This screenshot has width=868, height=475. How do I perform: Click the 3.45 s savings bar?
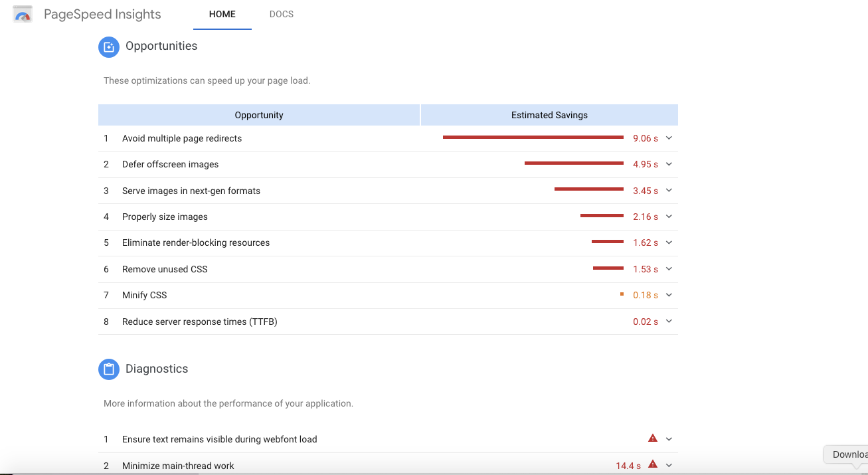(589, 189)
